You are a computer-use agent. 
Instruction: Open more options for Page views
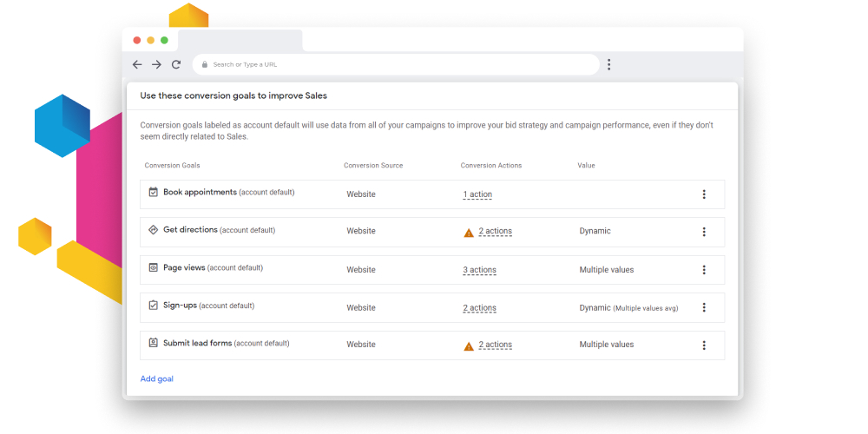pos(704,270)
